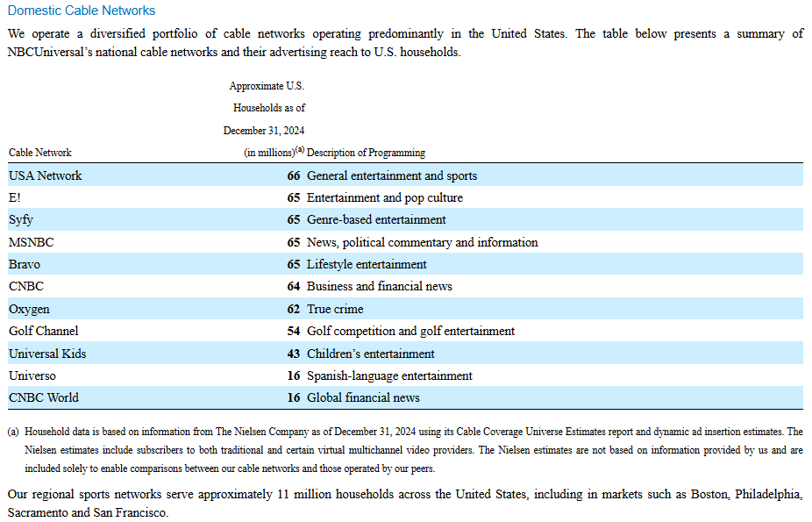Click the Syfy network name
The width and height of the screenshot is (812, 522).
21,219
